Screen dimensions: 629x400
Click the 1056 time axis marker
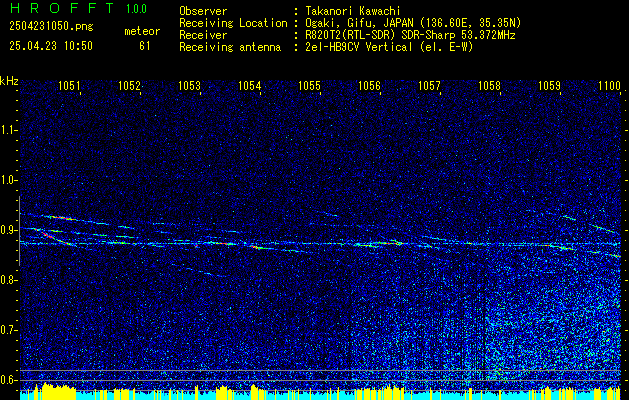tap(369, 86)
